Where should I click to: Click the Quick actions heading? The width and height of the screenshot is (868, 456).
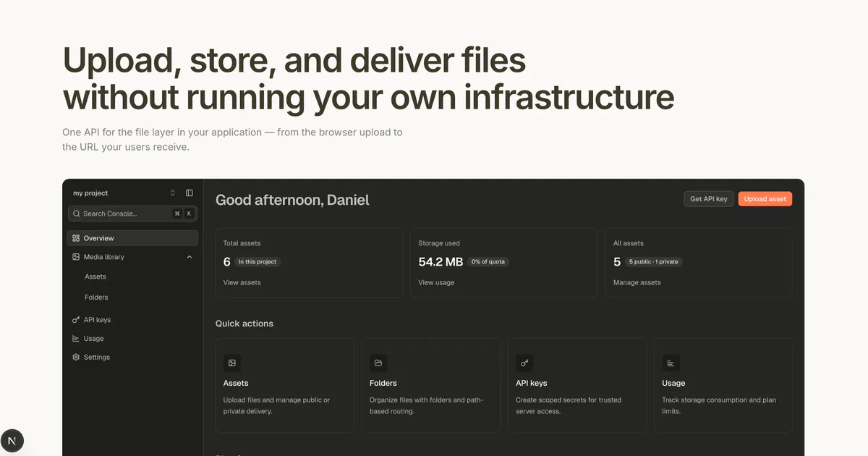244,324
